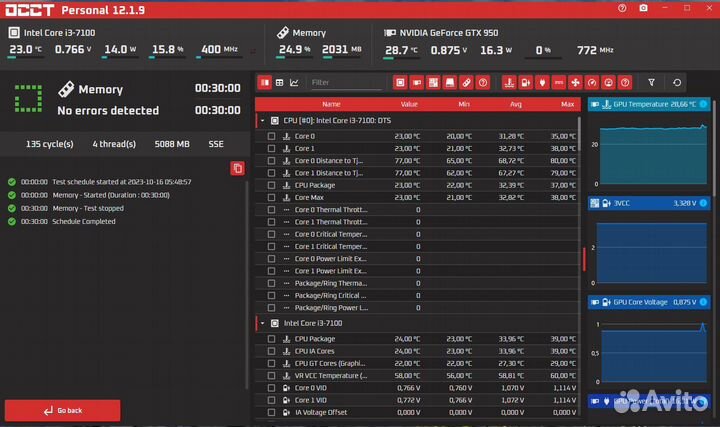720x427 pixels.
Task: Collapse the Intel Core i3-7100 sensor group
Action: click(262, 323)
